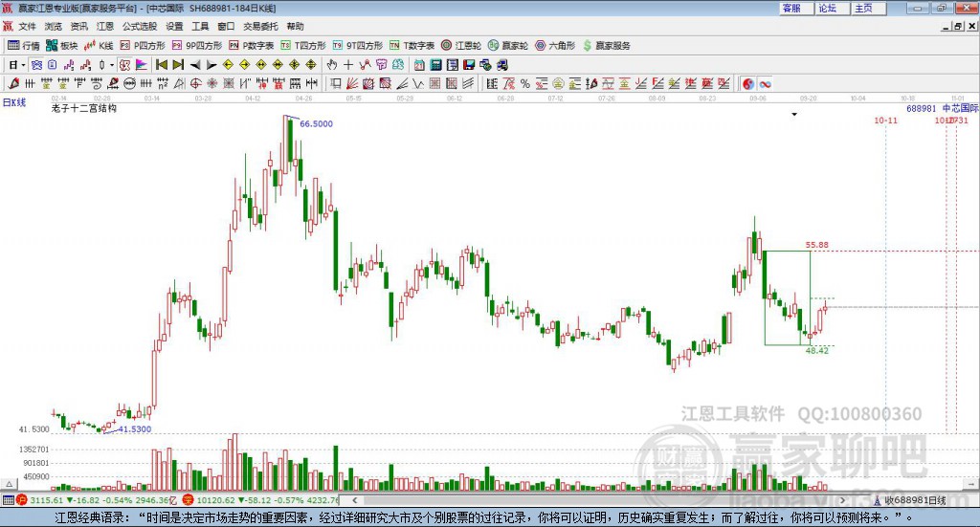Viewport: 980px width, 527px height.
Task: Click the 老子十二宫结构 label
Action: (x=84, y=108)
